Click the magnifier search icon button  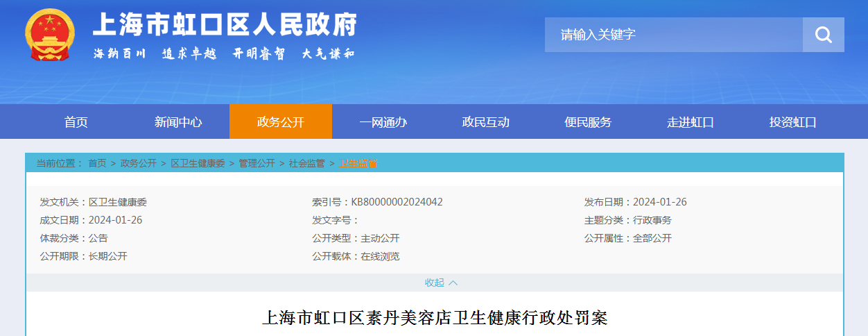(x=823, y=35)
